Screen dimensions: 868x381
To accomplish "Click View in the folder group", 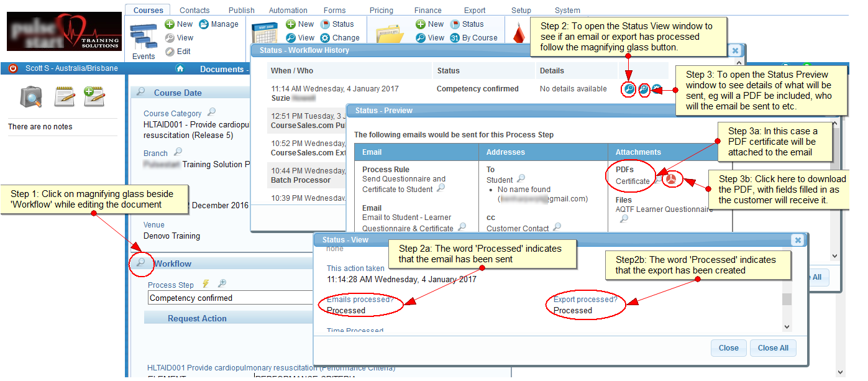I will click(430, 38).
